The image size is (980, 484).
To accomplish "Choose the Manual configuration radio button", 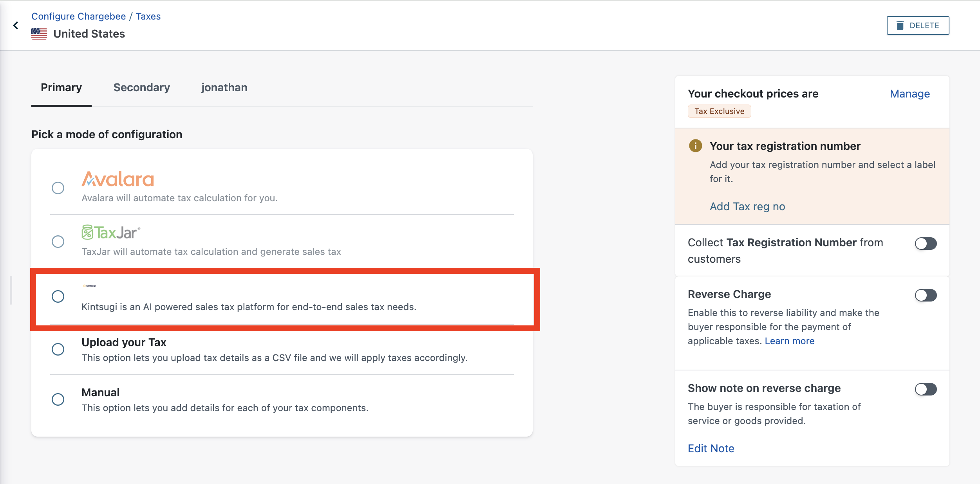I will point(58,399).
